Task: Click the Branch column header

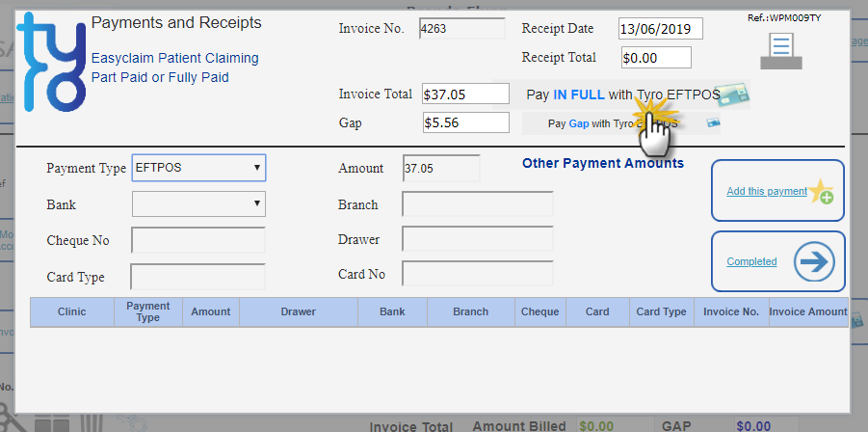Action: click(x=470, y=311)
